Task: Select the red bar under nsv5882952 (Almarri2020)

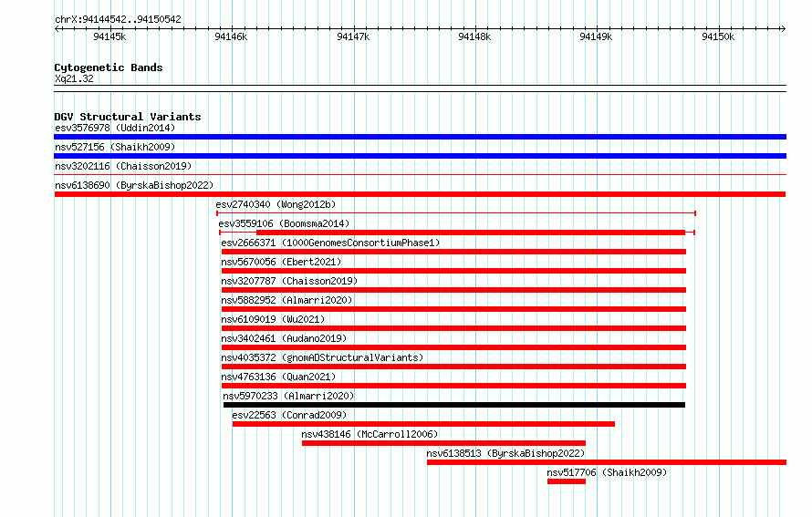Action: tap(453, 309)
